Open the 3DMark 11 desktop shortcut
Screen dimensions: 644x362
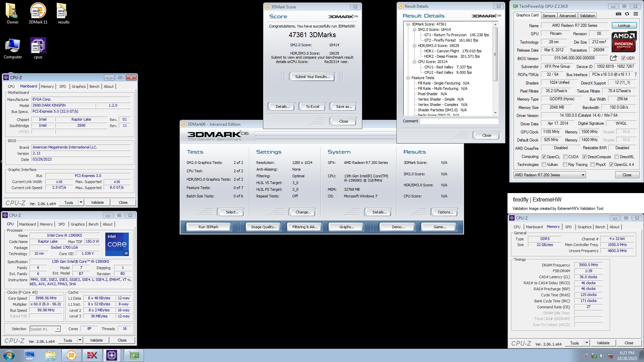pyautogui.click(x=38, y=13)
